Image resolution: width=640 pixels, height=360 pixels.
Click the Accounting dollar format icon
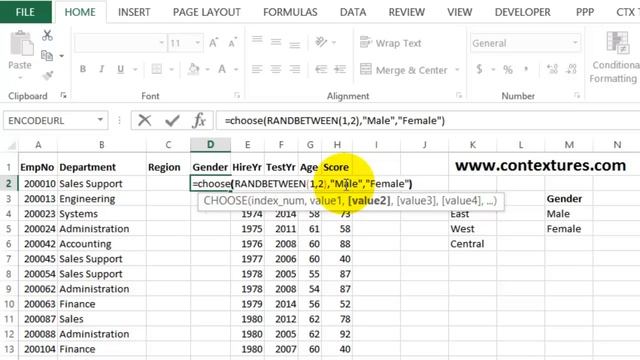pyautogui.click(x=479, y=69)
